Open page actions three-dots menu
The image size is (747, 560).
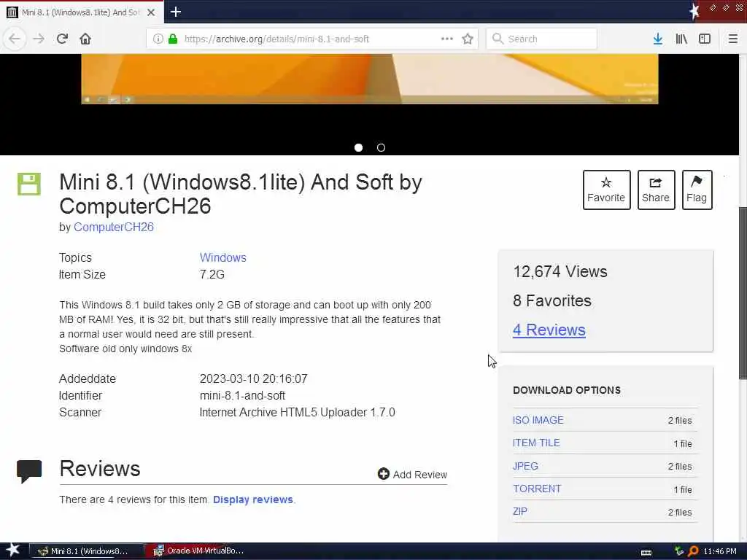(447, 39)
